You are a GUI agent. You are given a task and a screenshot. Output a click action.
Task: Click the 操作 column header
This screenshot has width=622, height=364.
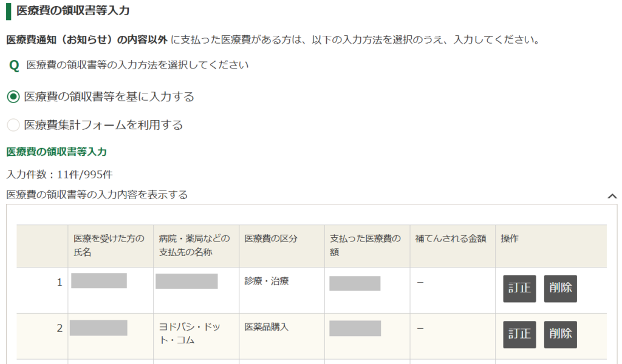[510, 239]
